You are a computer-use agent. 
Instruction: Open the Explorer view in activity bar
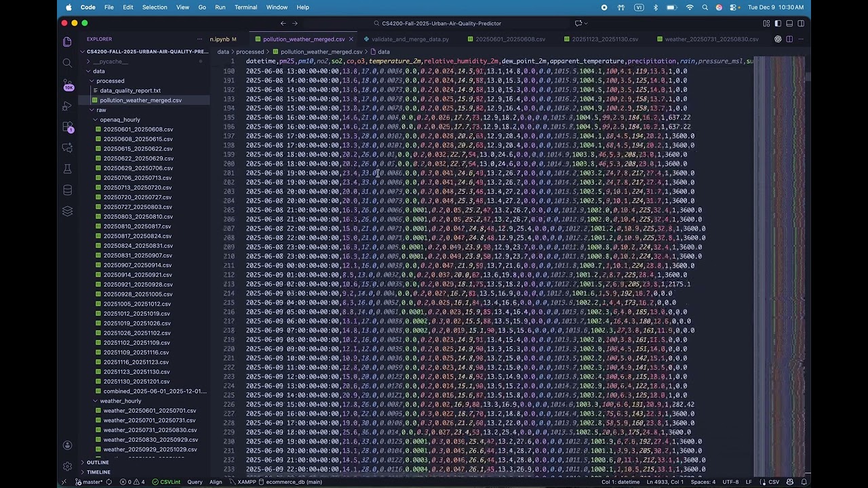(x=67, y=42)
